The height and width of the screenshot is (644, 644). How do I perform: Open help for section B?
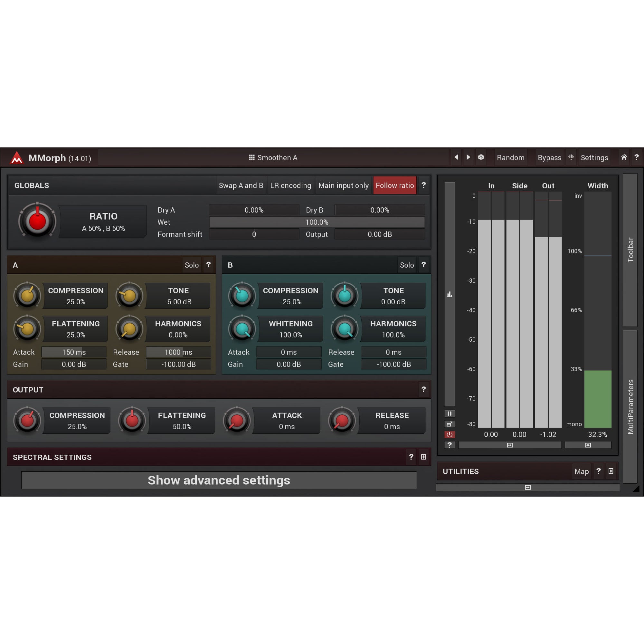424,265
